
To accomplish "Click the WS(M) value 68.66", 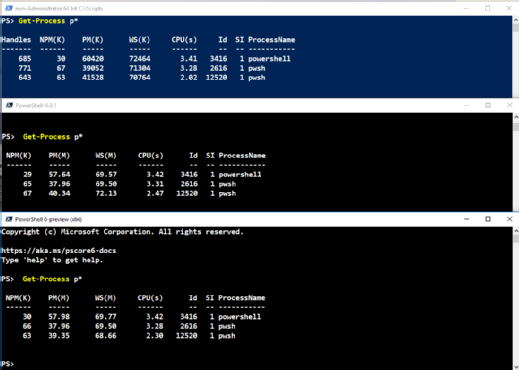I will [106, 336].
